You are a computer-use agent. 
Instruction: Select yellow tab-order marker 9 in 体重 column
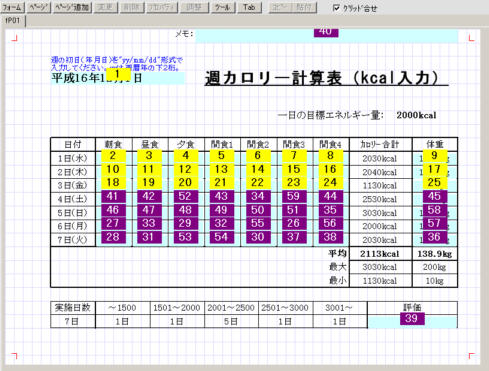tap(434, 155)
